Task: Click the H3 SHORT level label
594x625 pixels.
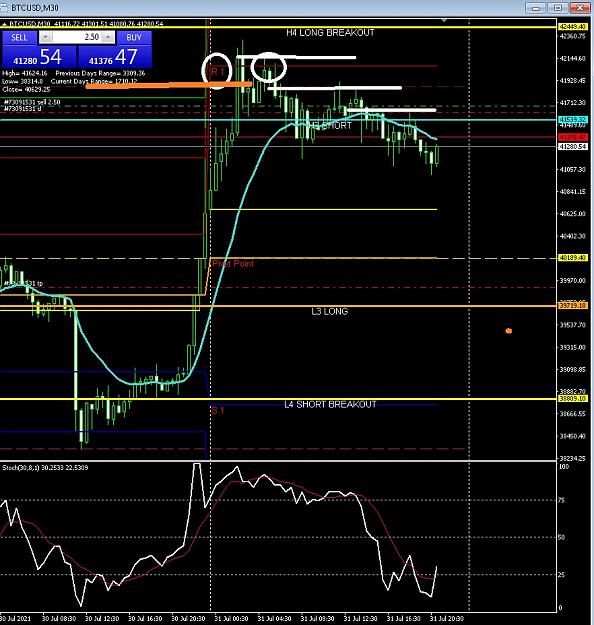Action: [x=331, y=126]
